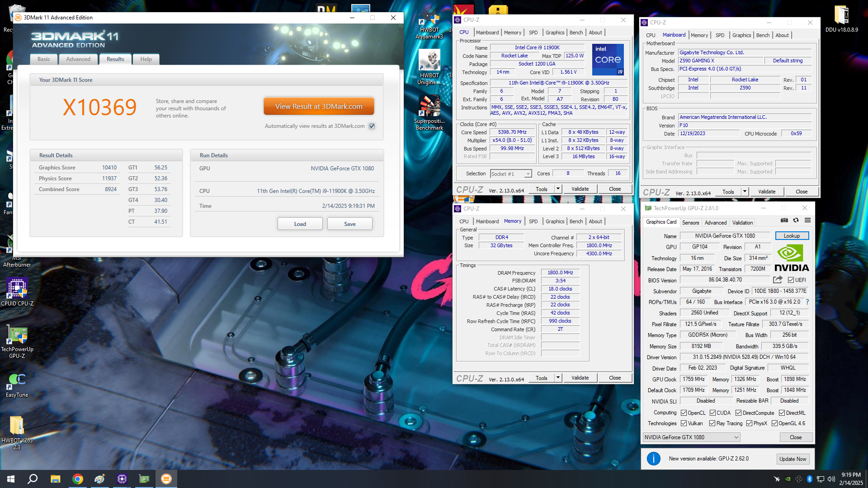Click the Bus Interface question mark in GPU-Z
Viewport: 868px width, 488px height.
pos(807,302)
